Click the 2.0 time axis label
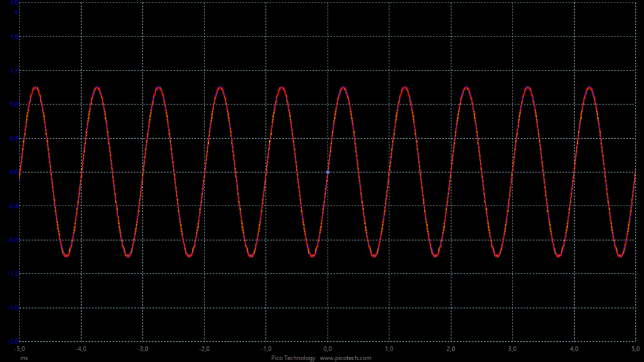Viewport: 644px width, 362px height. [x=450, y=349]
